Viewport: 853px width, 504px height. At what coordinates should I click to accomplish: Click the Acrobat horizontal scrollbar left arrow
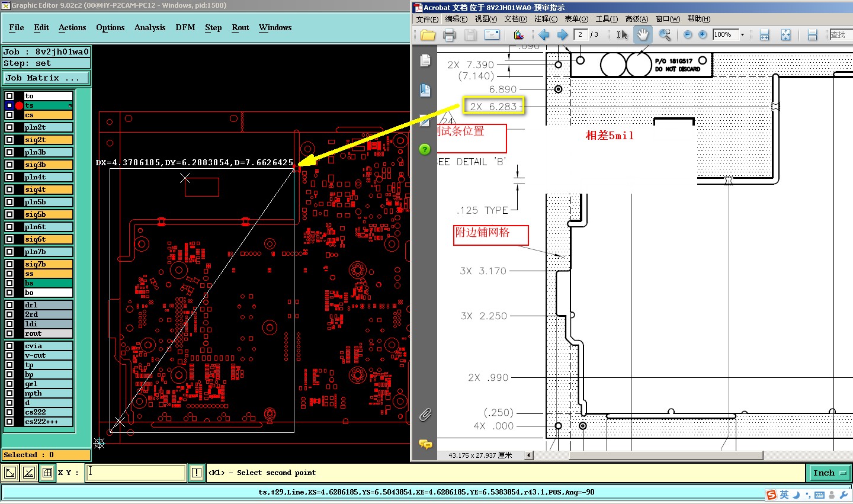(529, 455)
